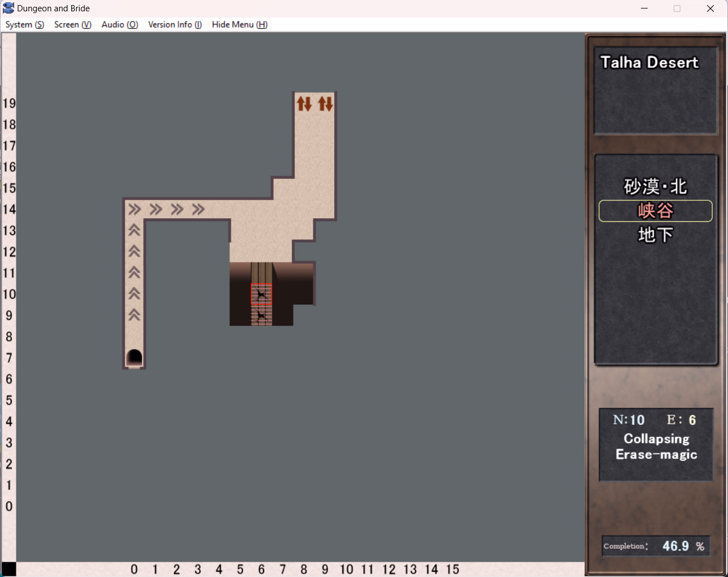
Task: Select the 地下 floor entry
Action: pos(655,235)
